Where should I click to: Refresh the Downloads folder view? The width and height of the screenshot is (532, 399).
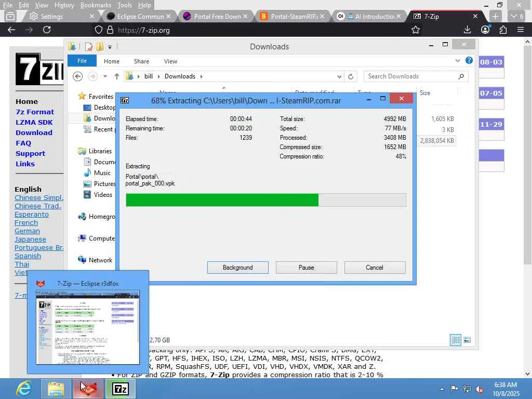click(351, 77)
